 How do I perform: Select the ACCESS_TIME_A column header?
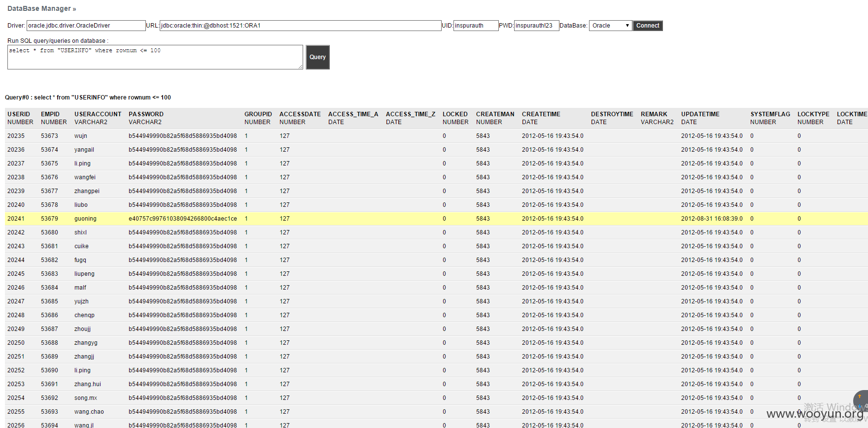(x=353, y=114)
